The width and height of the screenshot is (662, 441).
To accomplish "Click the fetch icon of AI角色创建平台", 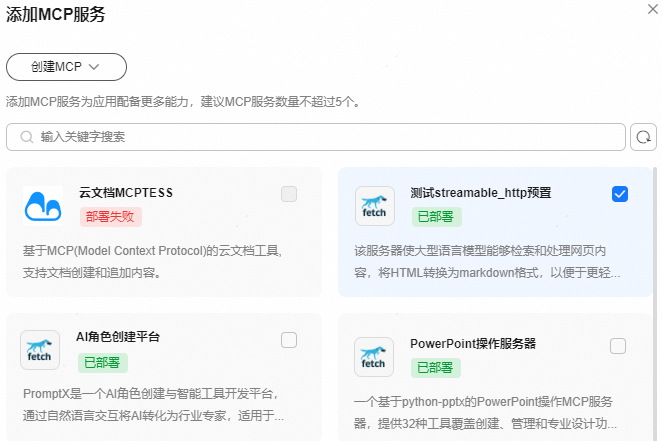I will coord(40,350).
